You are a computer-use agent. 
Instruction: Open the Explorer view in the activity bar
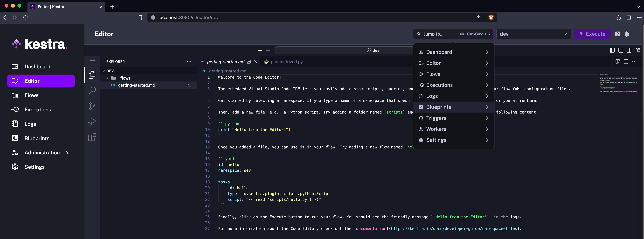pyautogui.click(x=92, y=75)
